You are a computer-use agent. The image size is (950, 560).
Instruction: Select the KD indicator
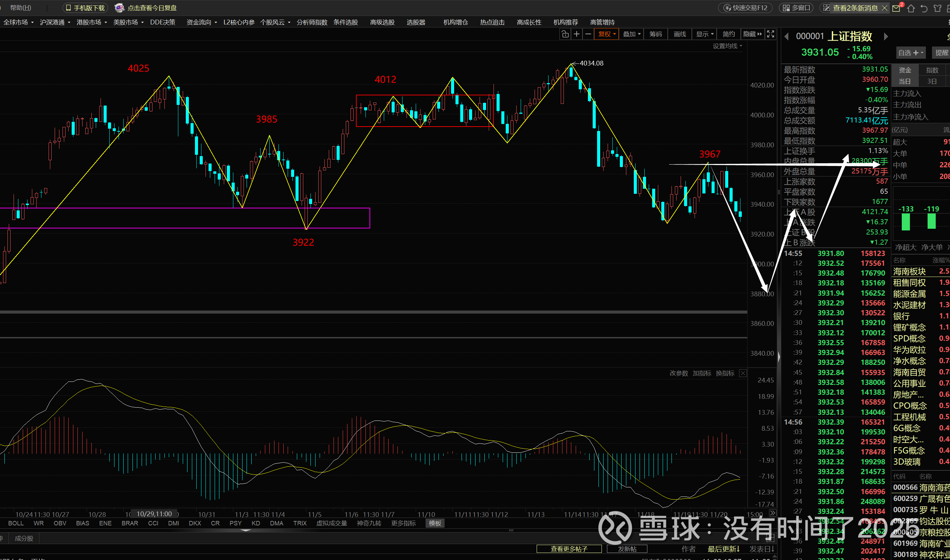tap(256, 523)
